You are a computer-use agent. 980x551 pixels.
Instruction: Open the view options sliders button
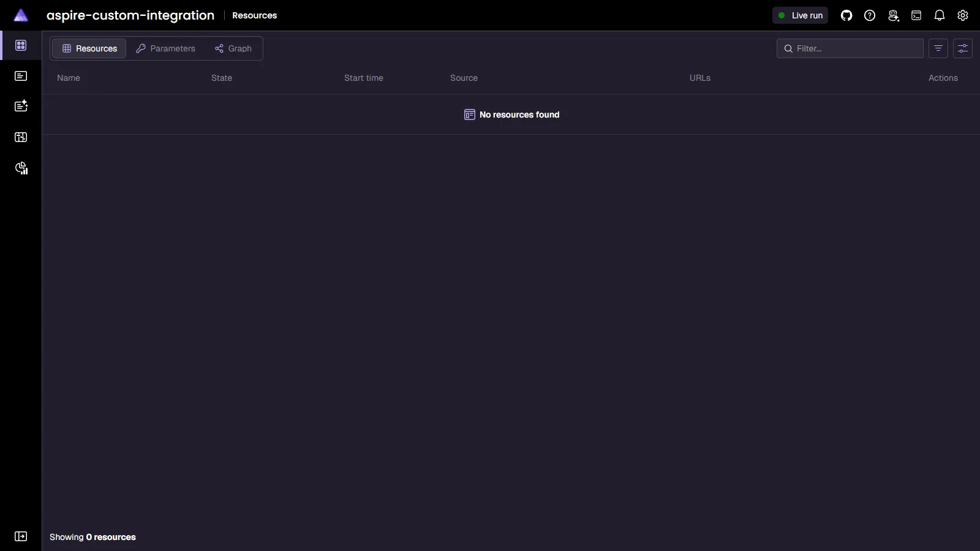(963, 48)
